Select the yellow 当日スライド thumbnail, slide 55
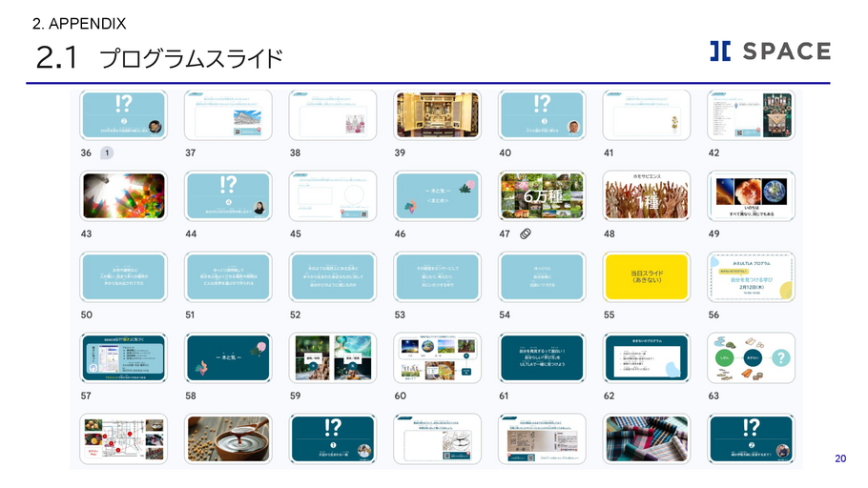 (647, 276)
